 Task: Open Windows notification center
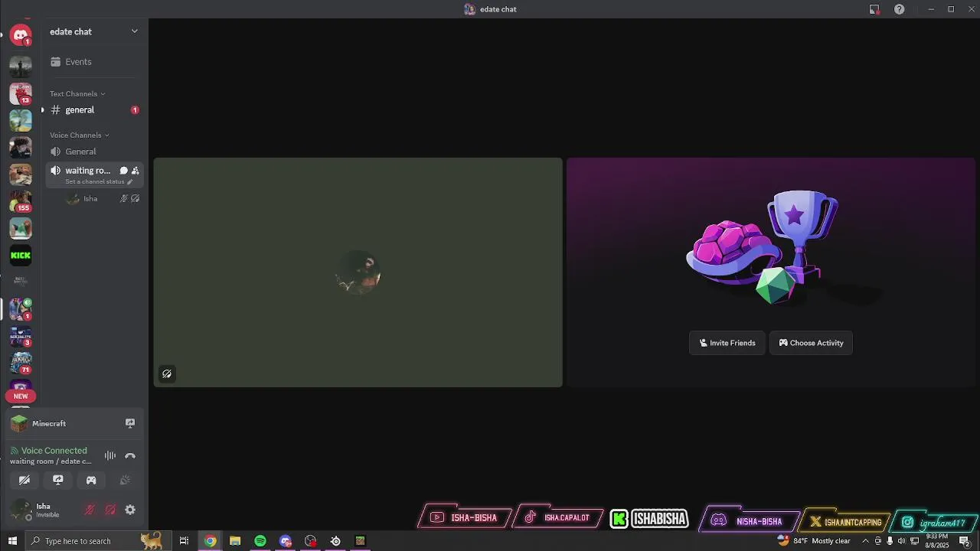click(x=965, y=541)
